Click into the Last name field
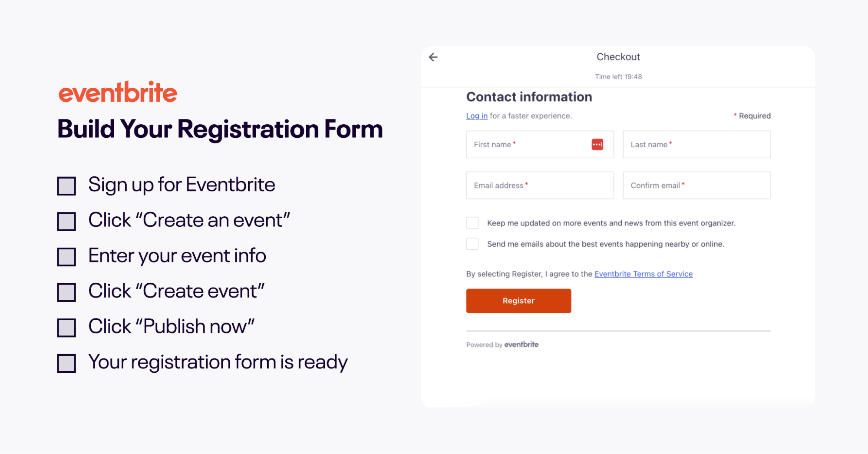868x454 pixels. pyautogui.click(x=696, y=145)
